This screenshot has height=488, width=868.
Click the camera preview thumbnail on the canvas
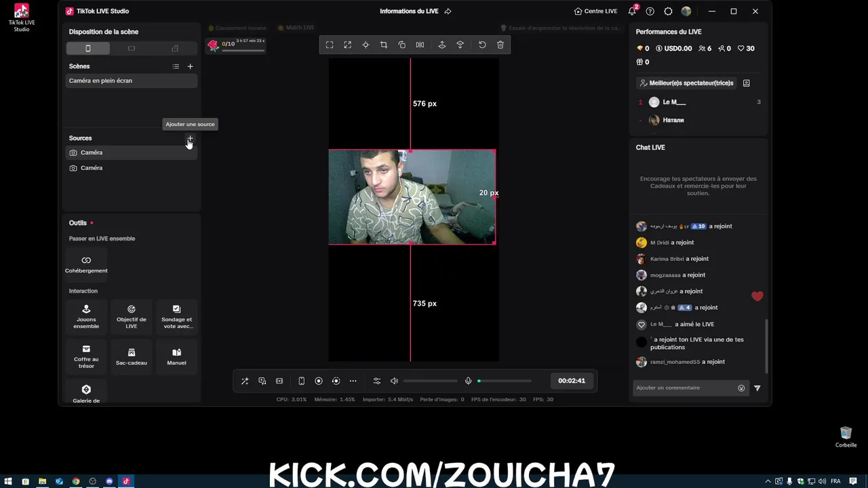click(x=412, y=197)
